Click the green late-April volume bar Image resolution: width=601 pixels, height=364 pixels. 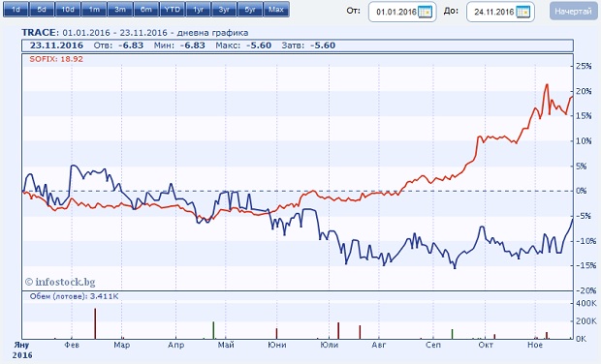(x=213, y=330)
